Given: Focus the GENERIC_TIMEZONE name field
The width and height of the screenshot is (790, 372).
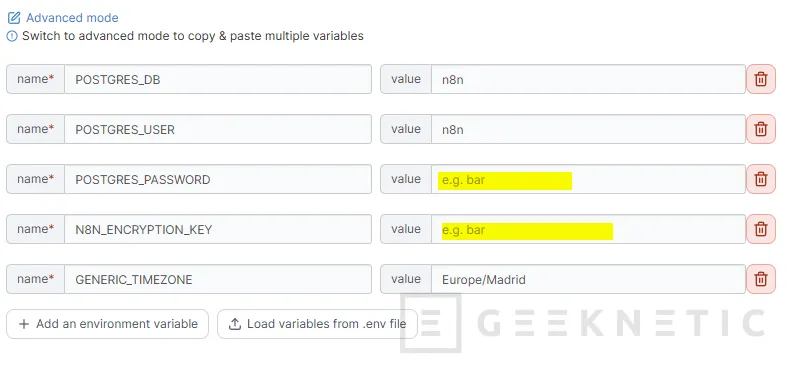Looking at the screenshot, I should pos(218,279).
